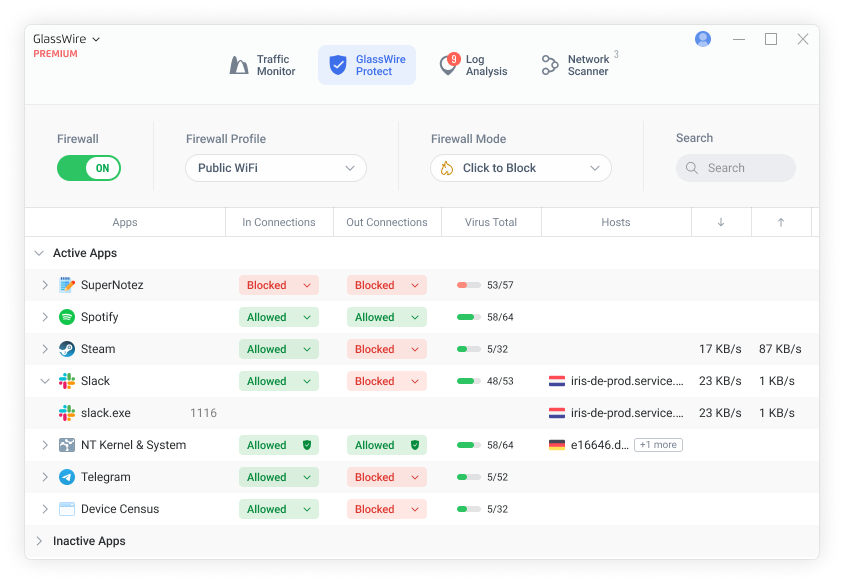The width and height of the screenshot is (844, 584).
Task: Open the Public WiFi firewall profile dropdown
Action: pos(276,168)
